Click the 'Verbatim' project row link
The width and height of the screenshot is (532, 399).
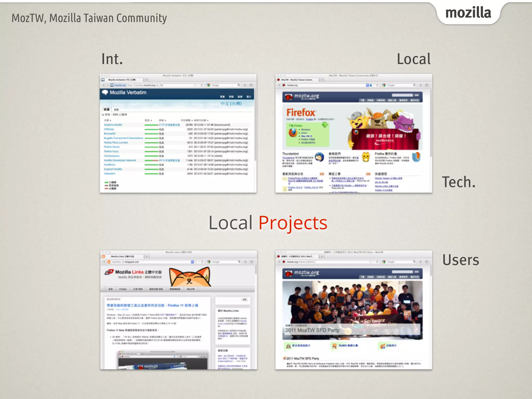point(110,174)
